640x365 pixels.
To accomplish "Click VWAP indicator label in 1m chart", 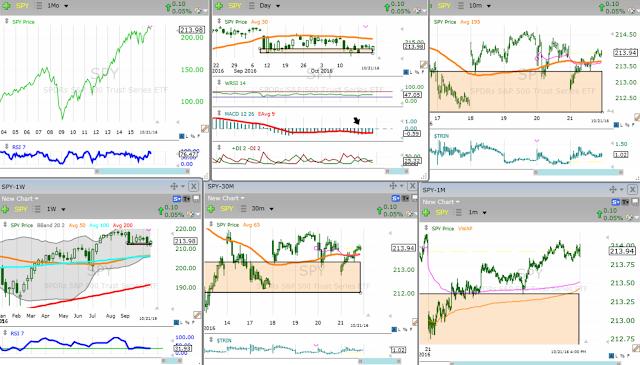I will (x=465, y=229).
